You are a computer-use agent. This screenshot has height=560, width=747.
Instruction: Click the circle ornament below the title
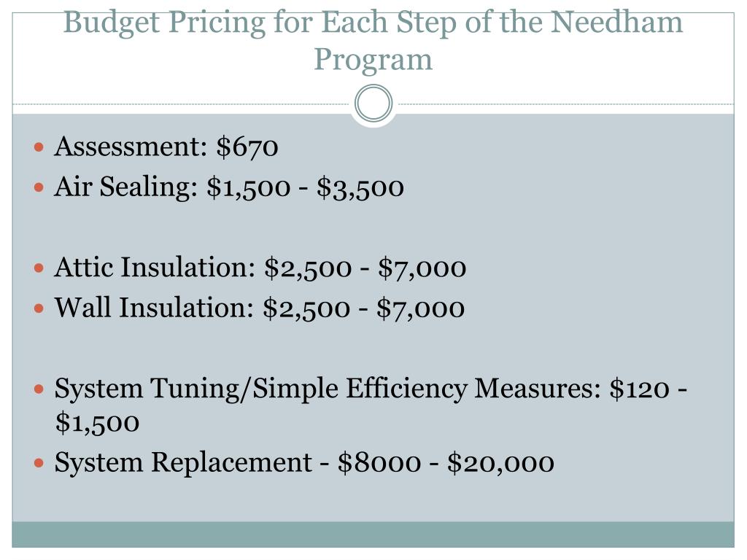point(373,104)
